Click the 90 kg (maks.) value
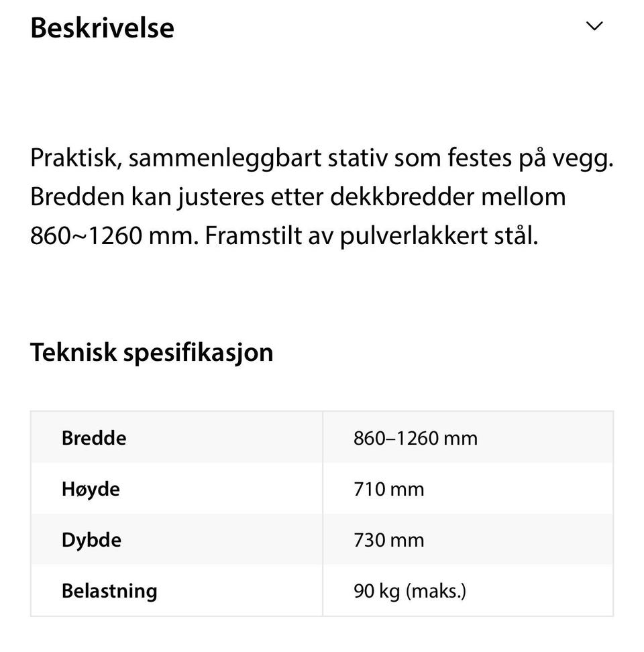Screen dimensions: 644x652 point(410,591)
